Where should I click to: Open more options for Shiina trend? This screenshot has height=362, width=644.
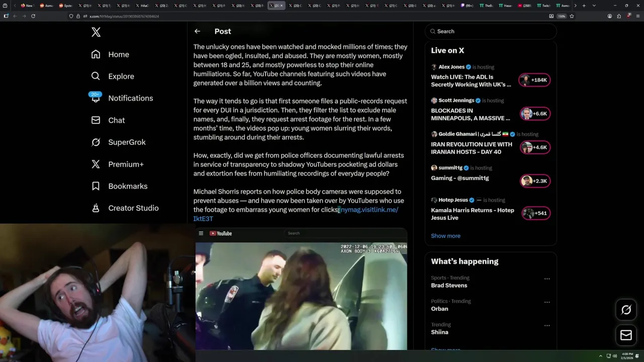point(547,325)
